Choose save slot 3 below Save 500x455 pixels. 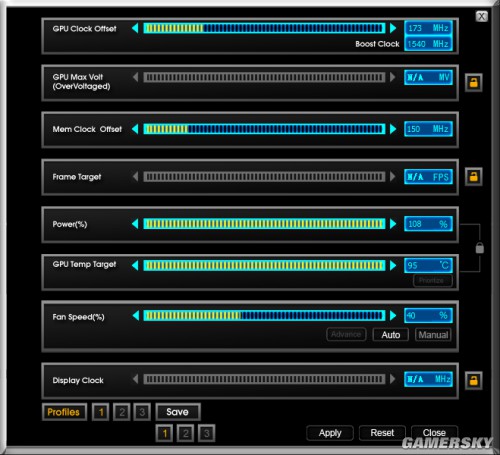(206, 433)
